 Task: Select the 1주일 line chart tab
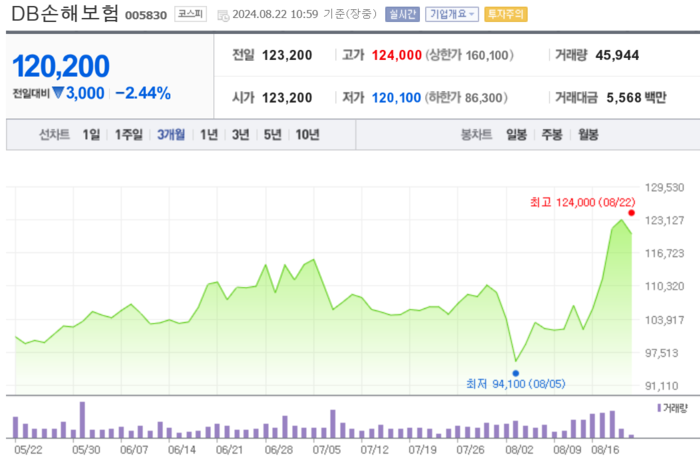click(129, 134)
